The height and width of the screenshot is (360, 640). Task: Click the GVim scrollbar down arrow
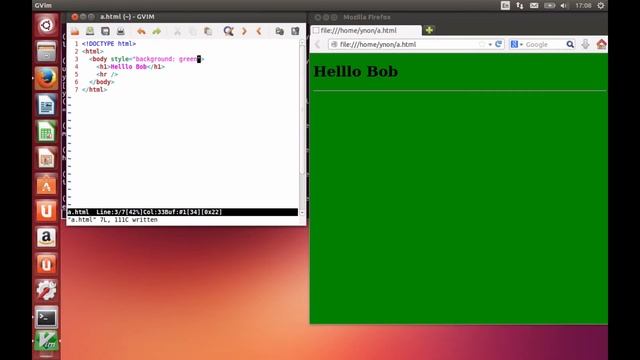pyautogui.click(x=302, y=213)
